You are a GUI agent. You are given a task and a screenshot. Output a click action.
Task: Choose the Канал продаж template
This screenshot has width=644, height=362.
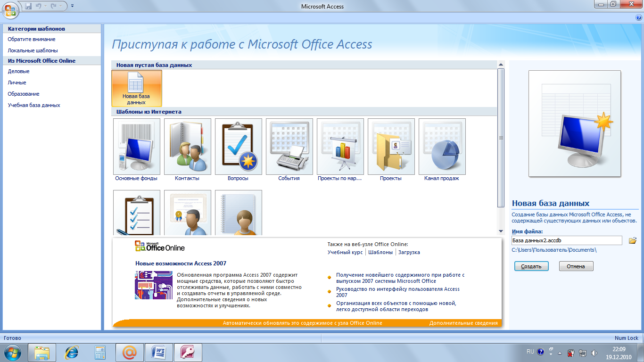442,150
